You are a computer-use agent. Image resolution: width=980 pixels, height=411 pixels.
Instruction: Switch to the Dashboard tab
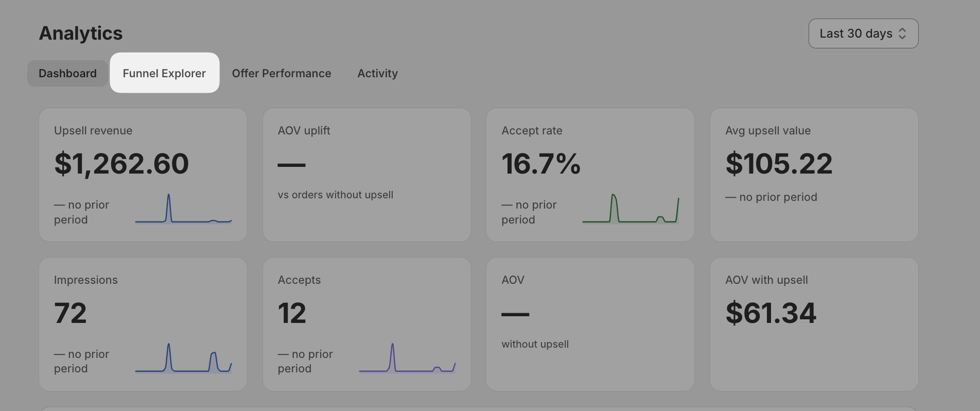tap(67, 73)
